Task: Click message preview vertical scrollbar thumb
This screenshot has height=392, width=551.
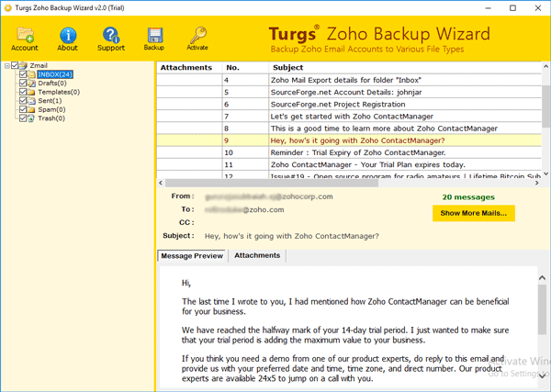Action: pyautogui.click(x=542, y=309)
